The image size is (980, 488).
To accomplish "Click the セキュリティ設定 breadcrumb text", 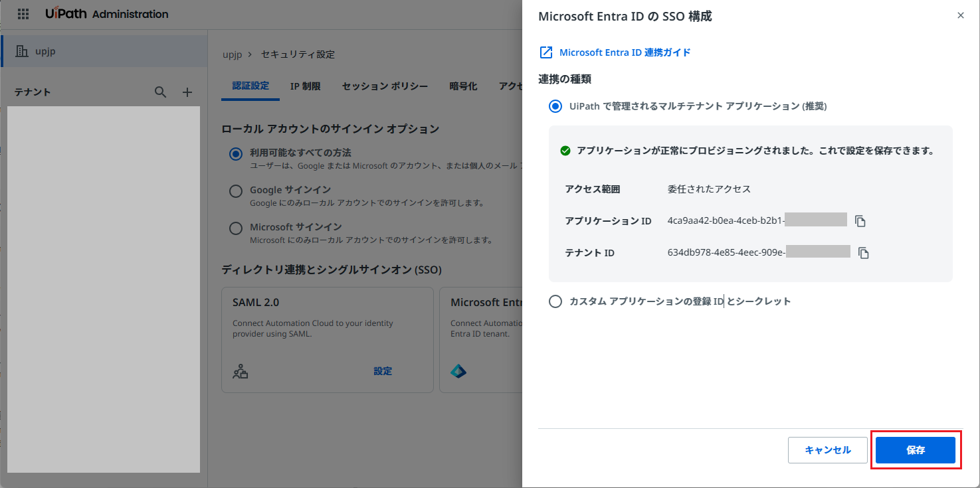I will pyautogui.click(x=298, y=54).
